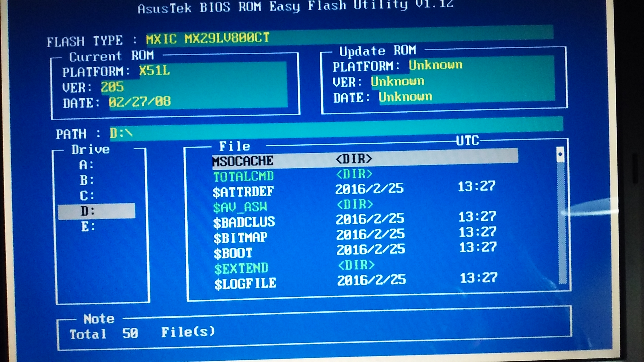The height and width of the screenshot is (362, 644).
Task: Click the 13:27 time on $LOGFILE row
Action: click(x=479, y=278)
